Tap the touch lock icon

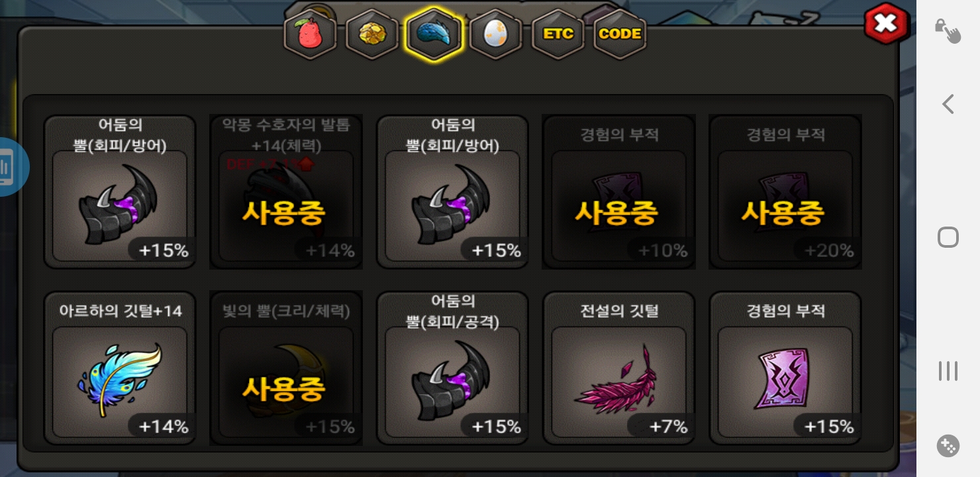[x=948, y=30]
